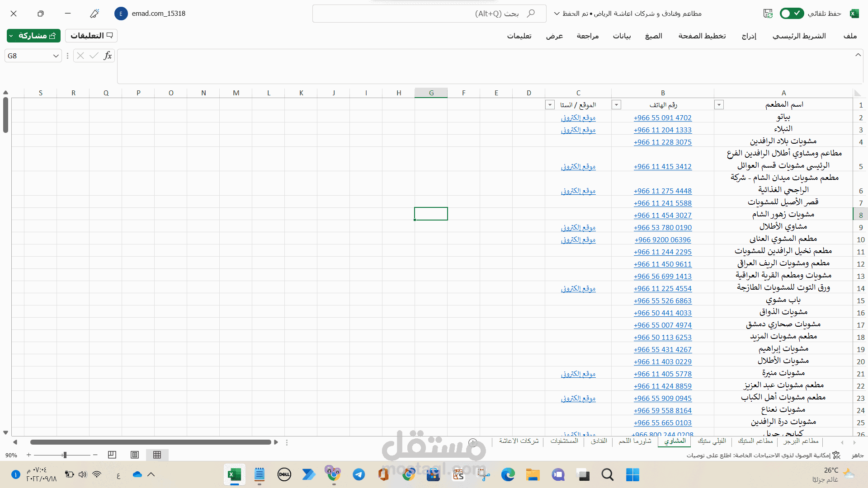Select the Normal grid view icon
Image resolution: width=868 pixels, height=488 pixels.
pos(157,455)
